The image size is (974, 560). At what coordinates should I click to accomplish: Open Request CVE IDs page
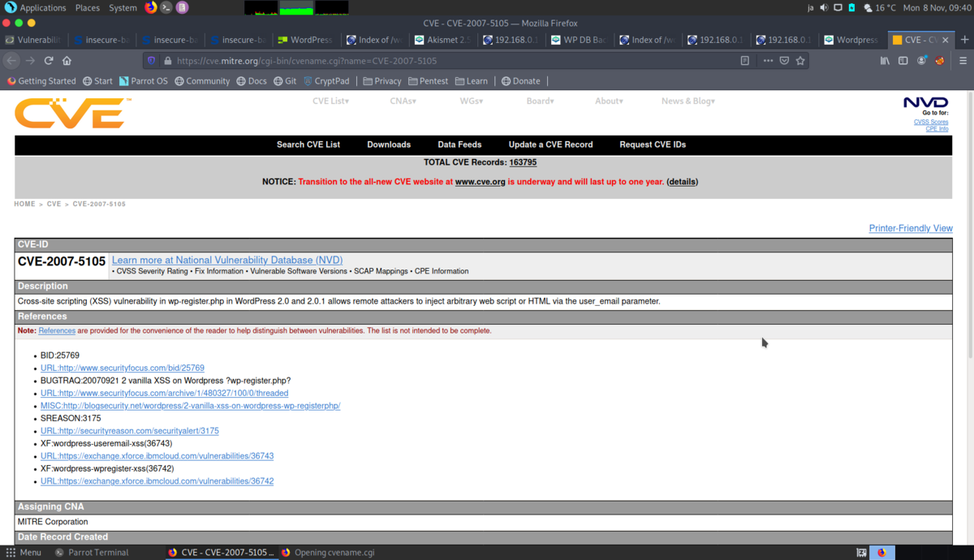coord(653,144)
